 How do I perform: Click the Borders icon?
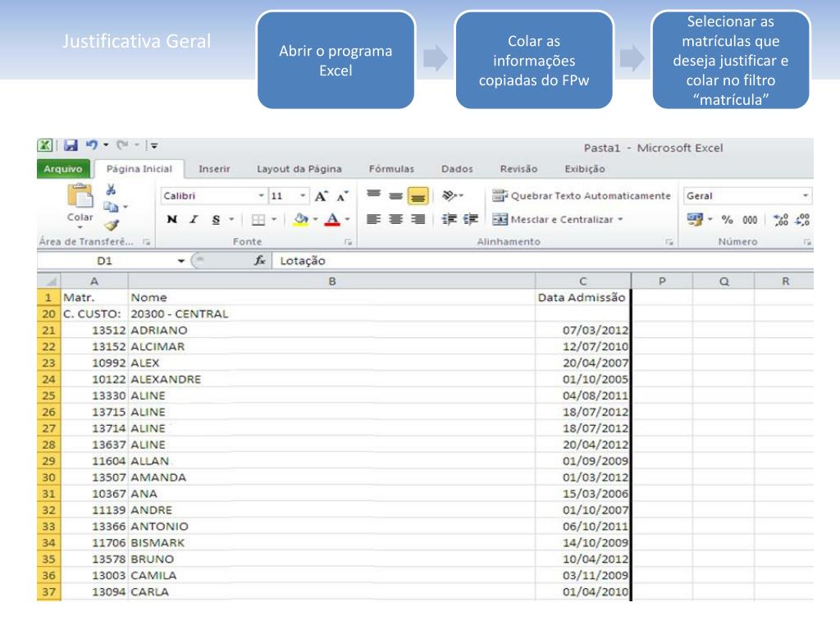pos(258,220)
